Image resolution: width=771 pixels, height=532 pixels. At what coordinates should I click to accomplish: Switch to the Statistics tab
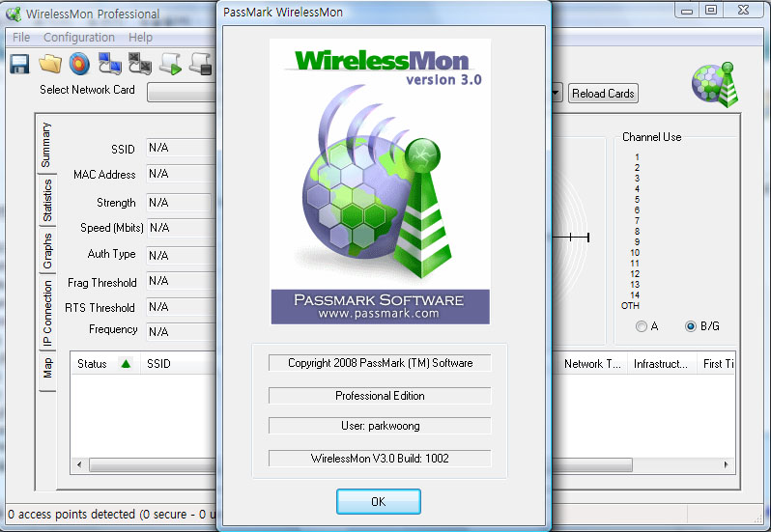click(x=47, y=201)
